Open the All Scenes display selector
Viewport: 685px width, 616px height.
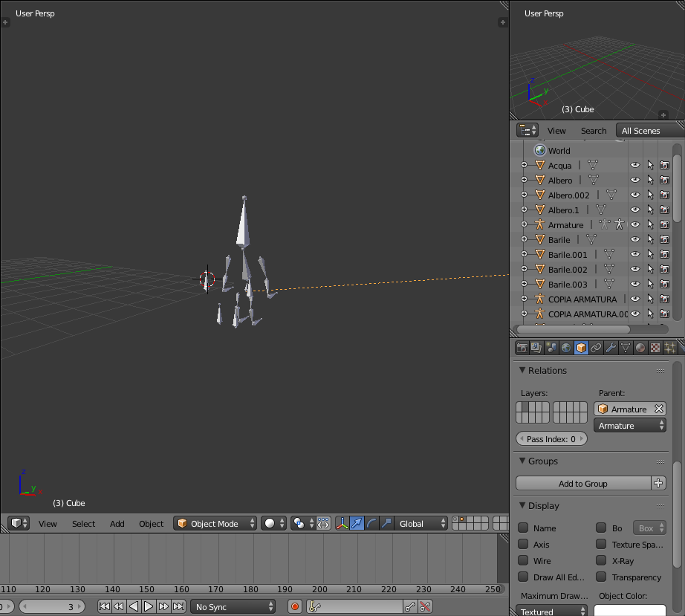point(650,131)
